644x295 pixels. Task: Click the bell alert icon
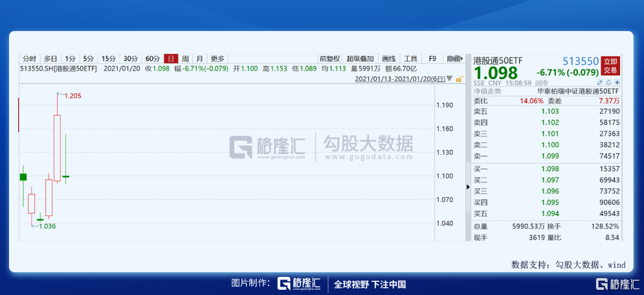tap(608, 82)
